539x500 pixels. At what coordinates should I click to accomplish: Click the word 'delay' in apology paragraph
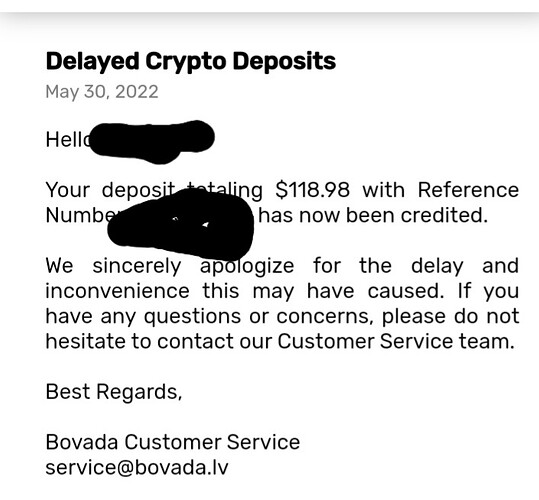(x=437, y=266)
